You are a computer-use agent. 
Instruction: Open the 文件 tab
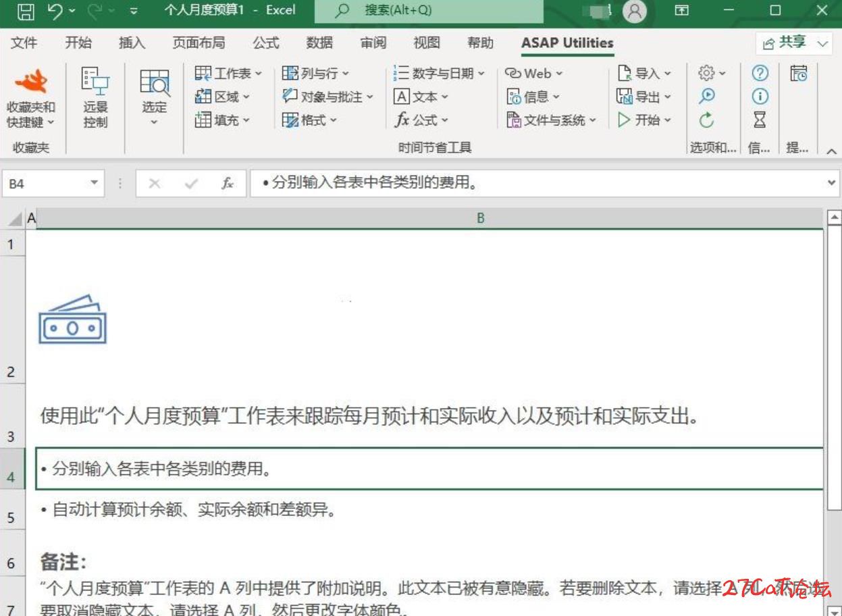point(24,43)
